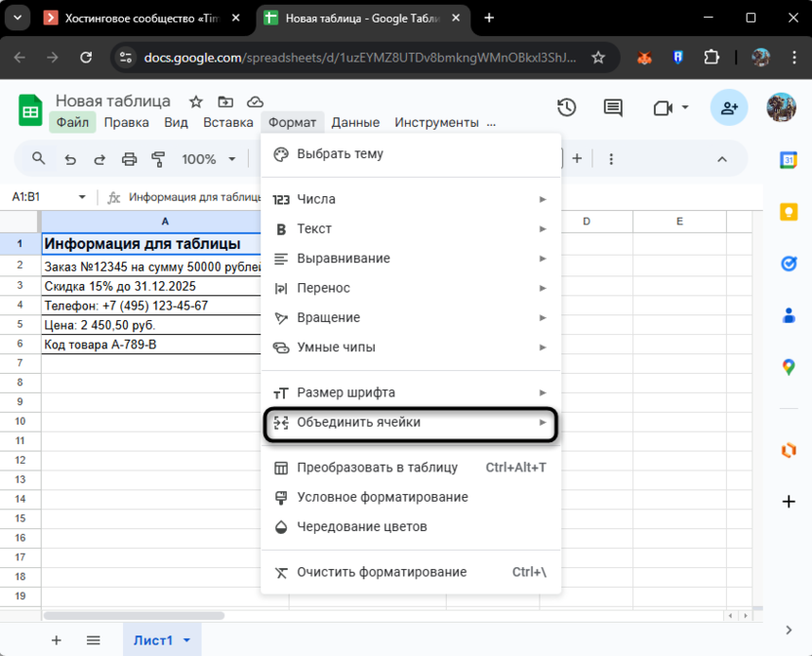The width and height of the screenshot is (812, 656).
Task: Open the Лист1 sheet tab dropdown arrow
Action: coord(186,640)
